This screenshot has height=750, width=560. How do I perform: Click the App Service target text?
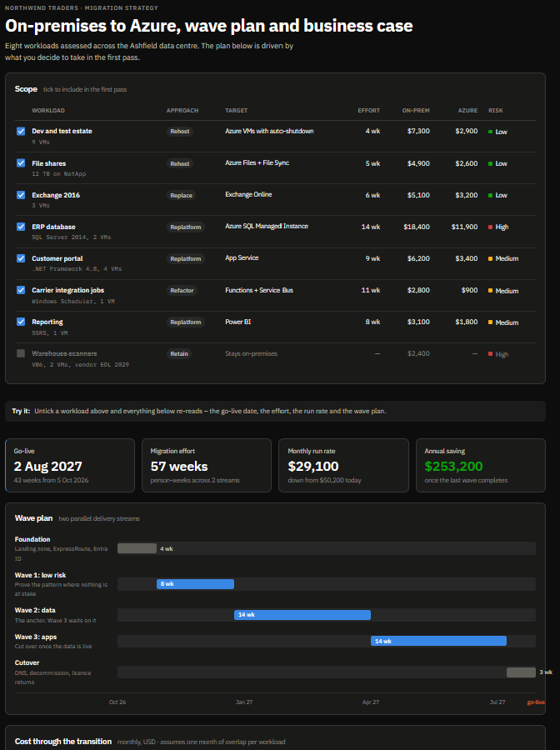point(242,257)
